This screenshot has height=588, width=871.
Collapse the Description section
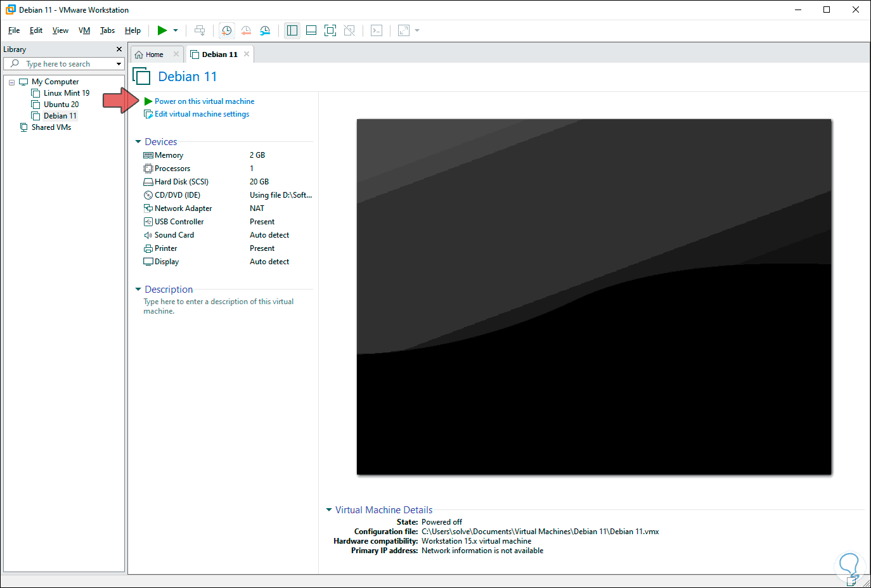(x=138, y=290)
